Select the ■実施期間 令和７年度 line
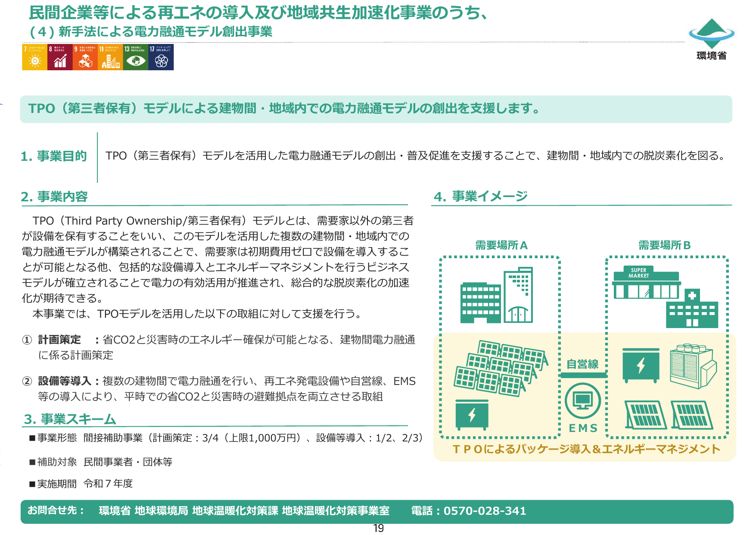 click(x=81, y=484)
